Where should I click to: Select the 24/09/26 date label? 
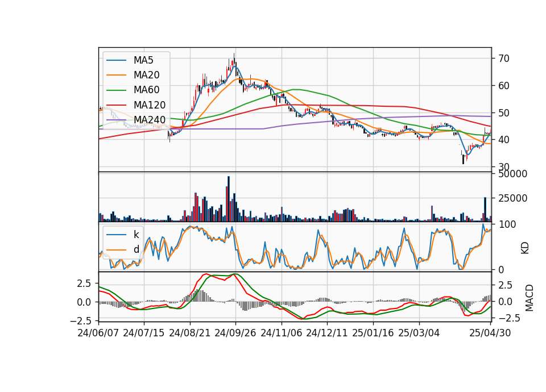235,333
